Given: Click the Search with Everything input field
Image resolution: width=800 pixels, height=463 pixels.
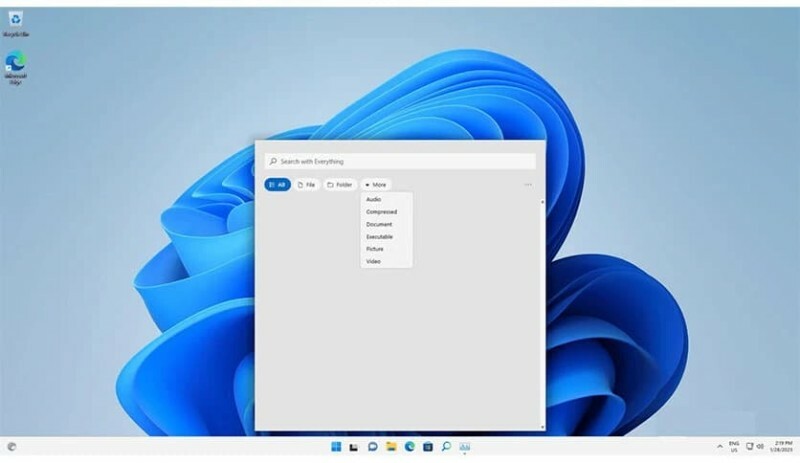Looking at the screenshot, I should pos(400,161).
